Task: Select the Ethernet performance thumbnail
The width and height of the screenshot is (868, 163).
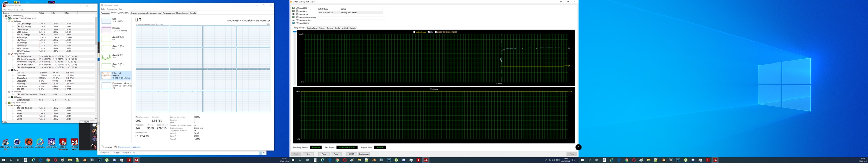Action: (106, 75)
